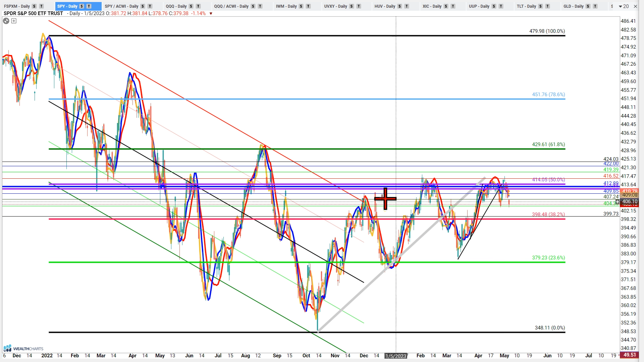
Task: Click the T icon on the IWM tab
Action: tap(308, 6)
